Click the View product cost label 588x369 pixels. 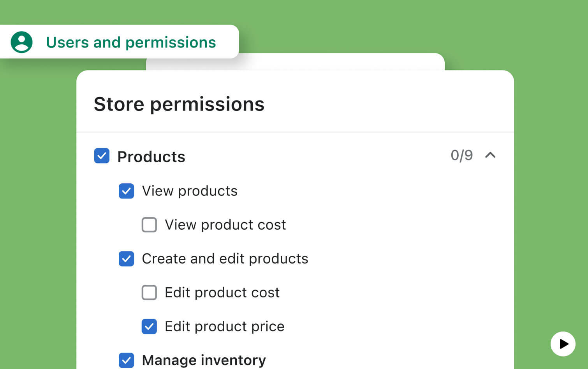(225, 225)
